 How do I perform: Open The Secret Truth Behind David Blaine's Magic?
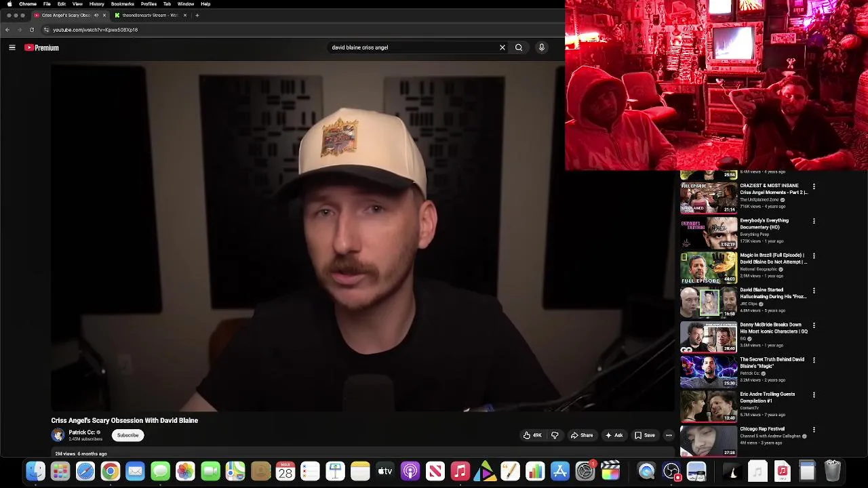[x=772, y=363]
